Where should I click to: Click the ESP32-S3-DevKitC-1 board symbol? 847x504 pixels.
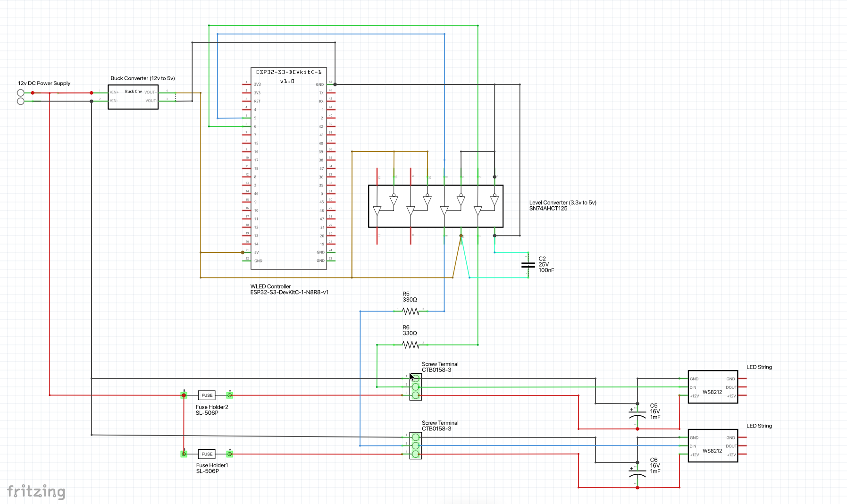point(288,170)
